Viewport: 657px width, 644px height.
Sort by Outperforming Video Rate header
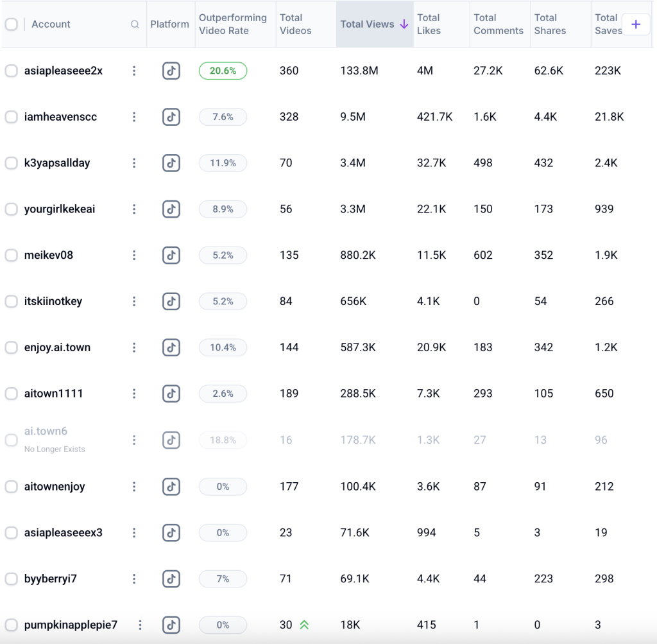[x=232, y=24]
